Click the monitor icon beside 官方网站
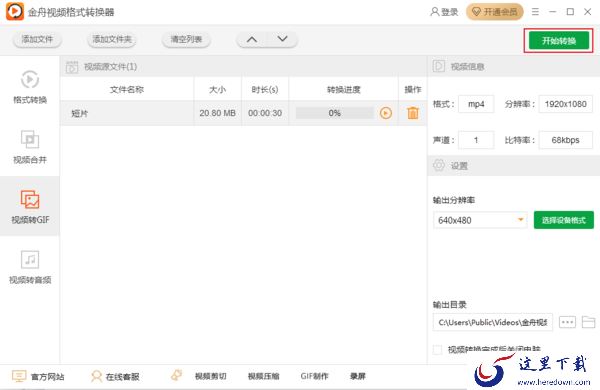Viewport: 600px width, 390px height. [19, 376]
